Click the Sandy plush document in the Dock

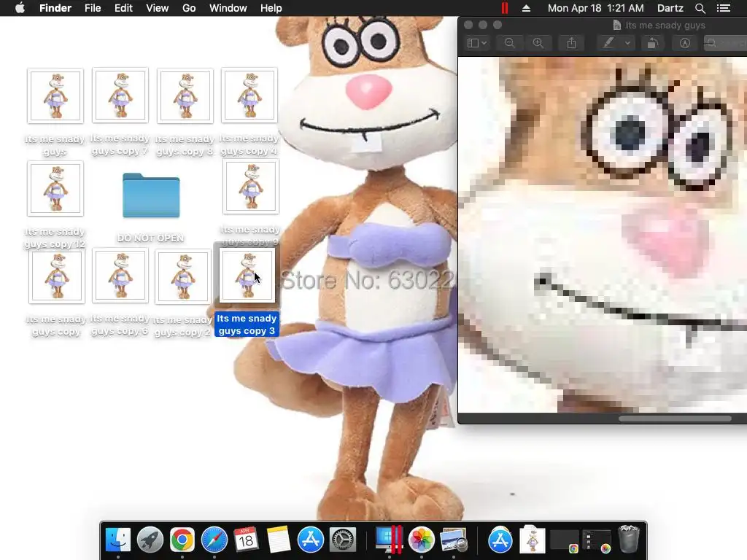[x=532, y=540]
